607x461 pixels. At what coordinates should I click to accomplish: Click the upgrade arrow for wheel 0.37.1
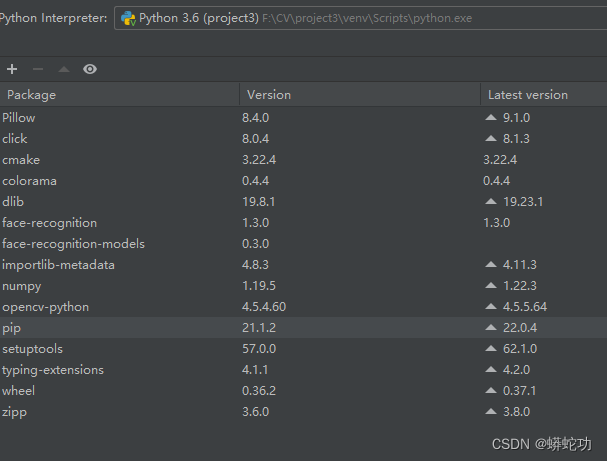490,391
